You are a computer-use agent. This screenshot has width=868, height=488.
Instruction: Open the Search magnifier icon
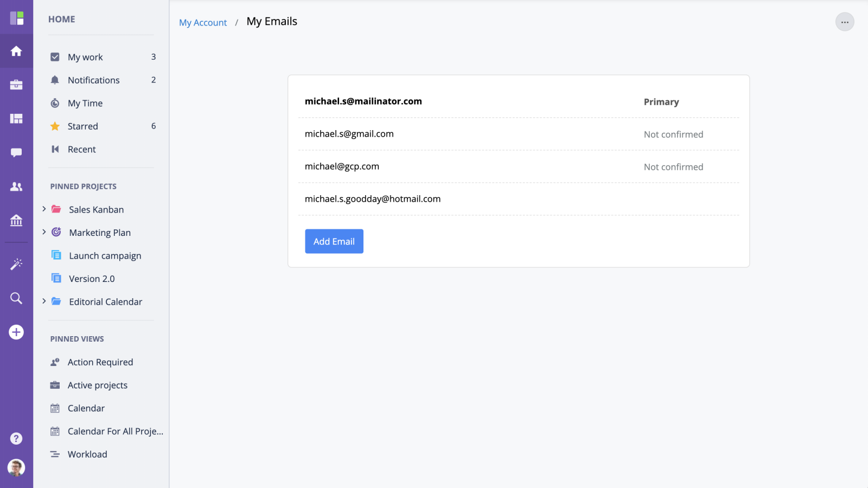pyautogui.click(x=16, y=298)
